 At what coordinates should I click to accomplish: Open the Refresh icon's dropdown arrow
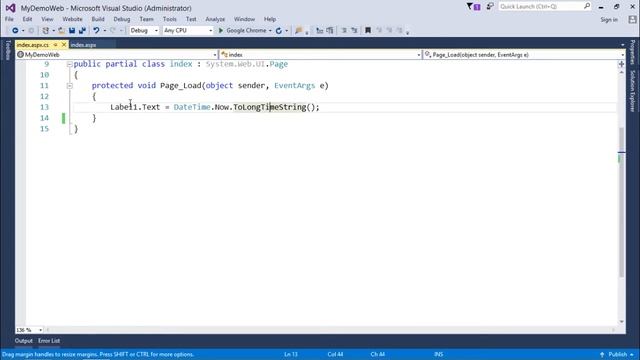tap(286, 31)
